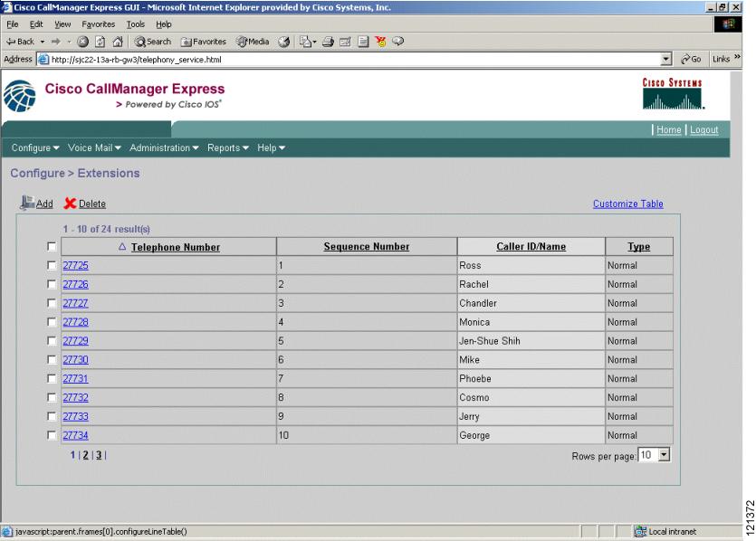Viewport: 756px width, 541px height.
Task: Select the checkbox for extension 27732
Action: point(52,397)
